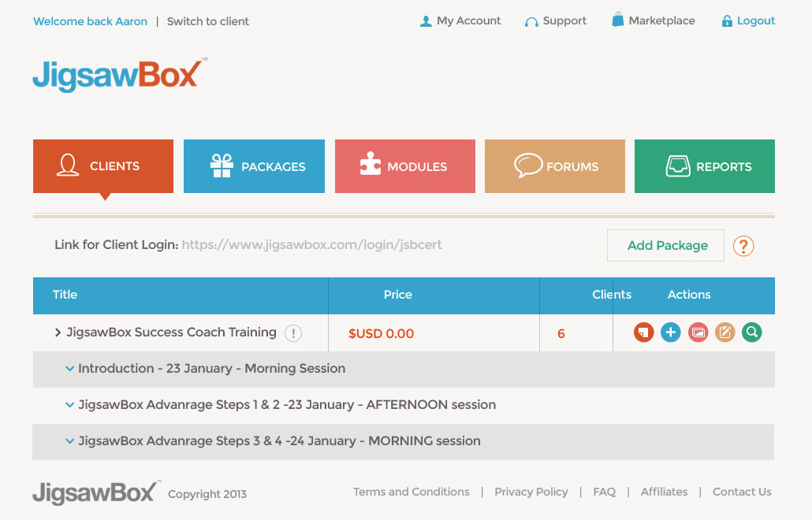The image size is (812, 520).
Task: Open the pink image gallery action icon
Action: coord(698,332)
